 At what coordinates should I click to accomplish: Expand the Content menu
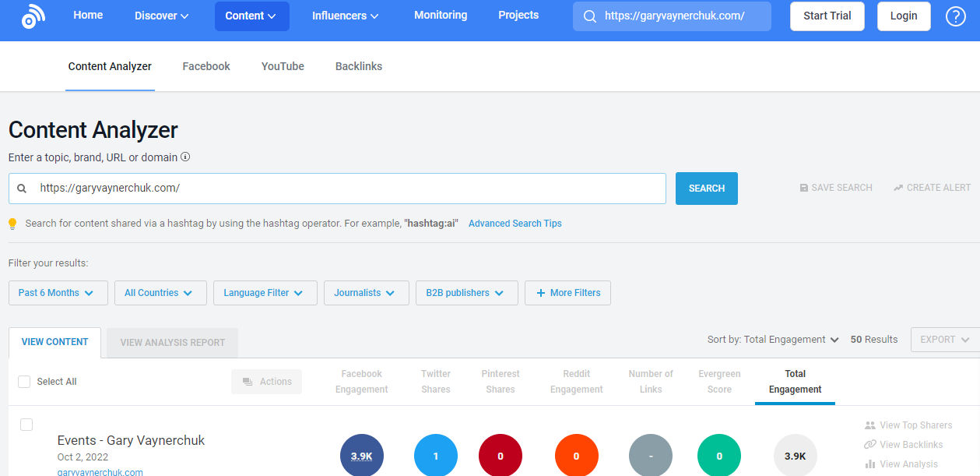pyautogui.click(x=252, y=16)
